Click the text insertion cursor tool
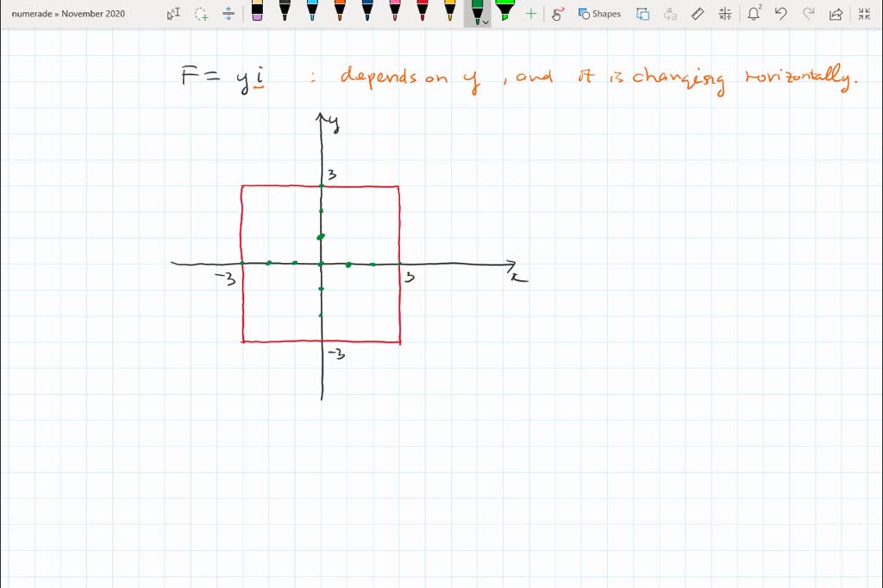 172,13
